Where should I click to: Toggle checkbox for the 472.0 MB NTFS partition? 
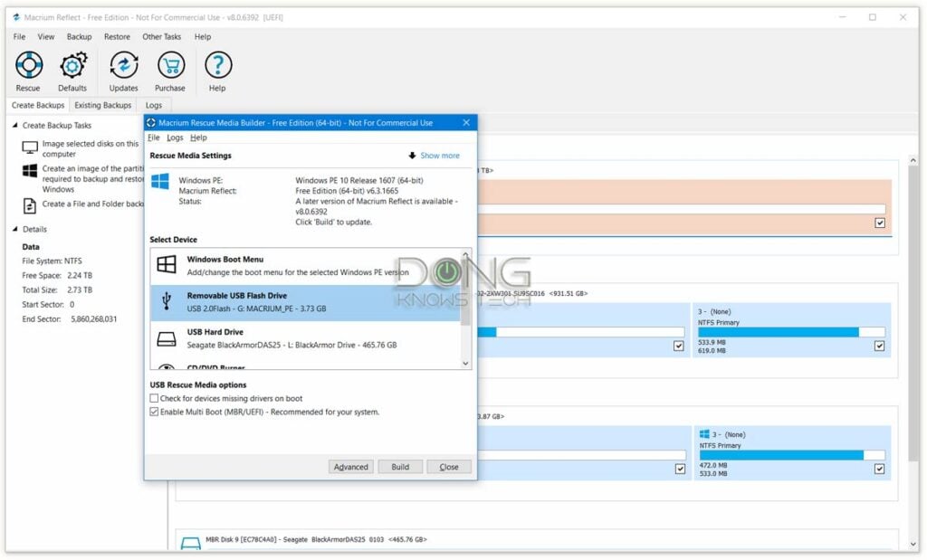pyautogui.click(x=880, y=469)
